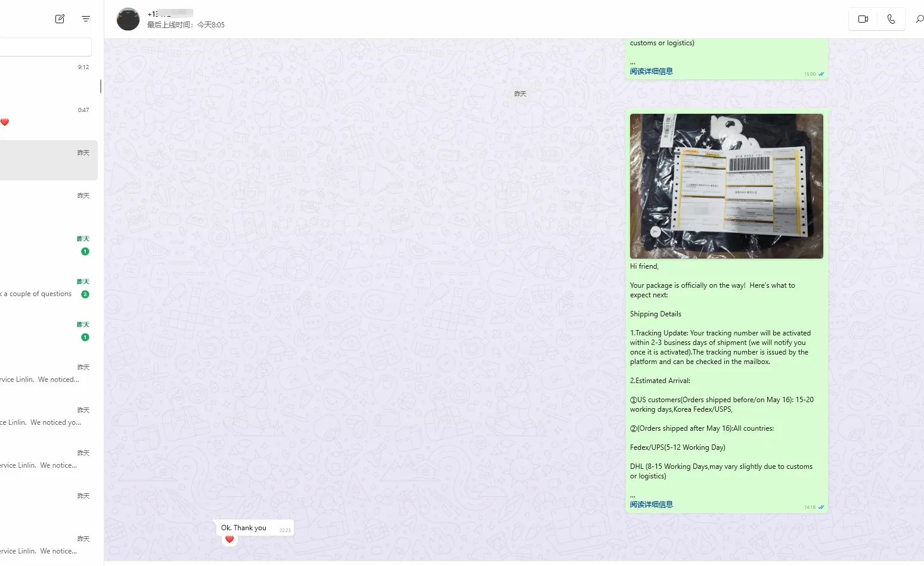Click the read-receipt checkmarks at 14:18
Viewport: 924px width, 566px height.
821,507
